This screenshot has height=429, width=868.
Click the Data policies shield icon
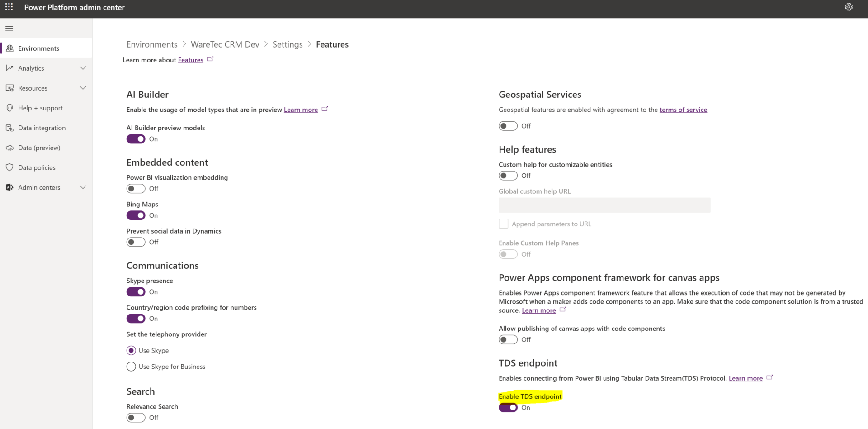pyautogui.click(x=9, y=167)
